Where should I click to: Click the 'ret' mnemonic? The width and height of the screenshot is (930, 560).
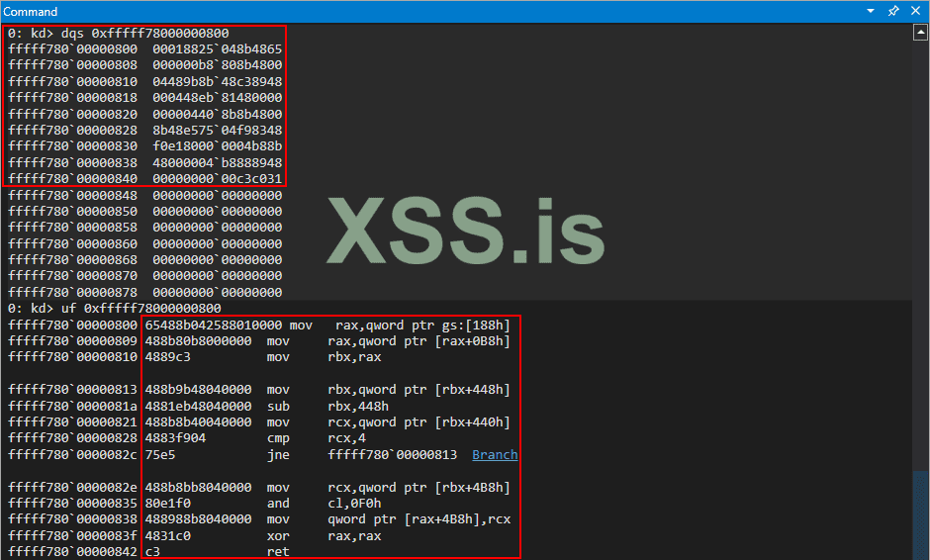tap(278, 552)
